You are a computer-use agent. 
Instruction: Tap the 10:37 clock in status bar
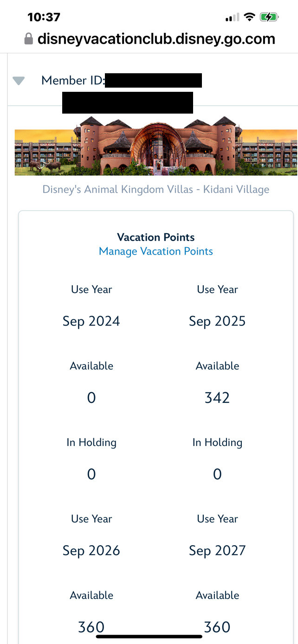click(44, 18)
